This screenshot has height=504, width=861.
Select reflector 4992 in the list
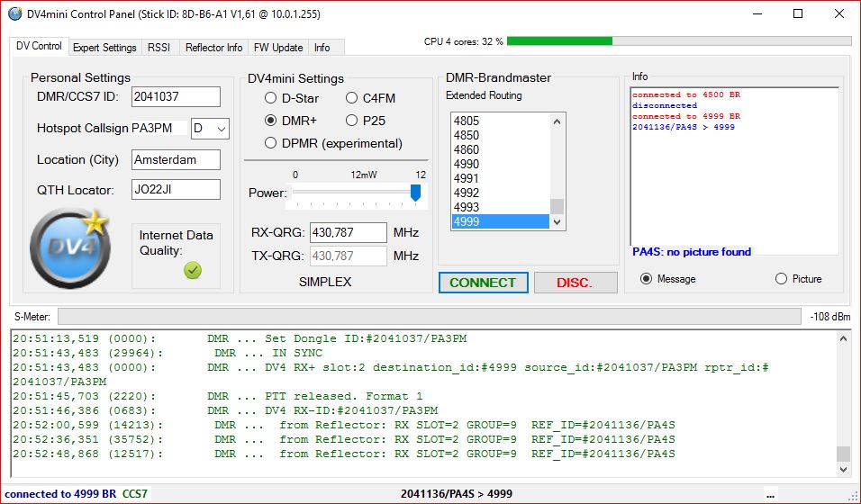pos(500,193)
